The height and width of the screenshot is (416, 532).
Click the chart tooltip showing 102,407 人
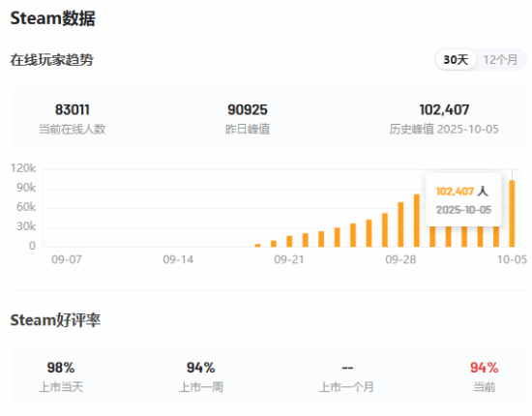[x=463, y=200]
